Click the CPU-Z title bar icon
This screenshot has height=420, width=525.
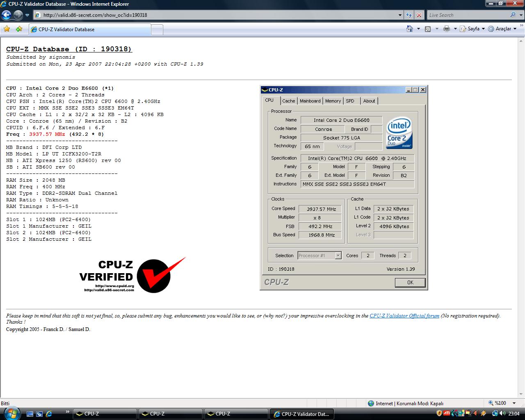tap(265, 90)
